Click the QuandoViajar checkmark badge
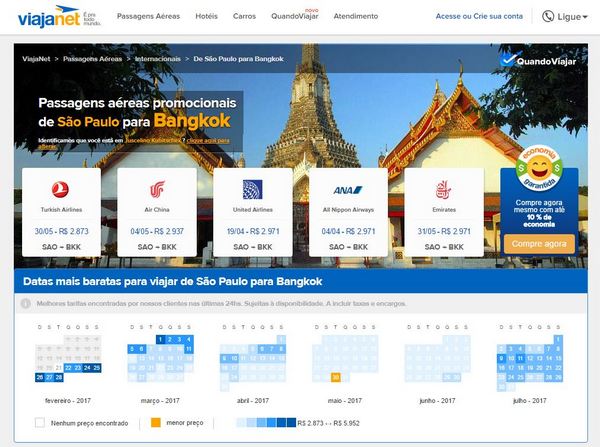The image size is (600, 447). point(537,60)
